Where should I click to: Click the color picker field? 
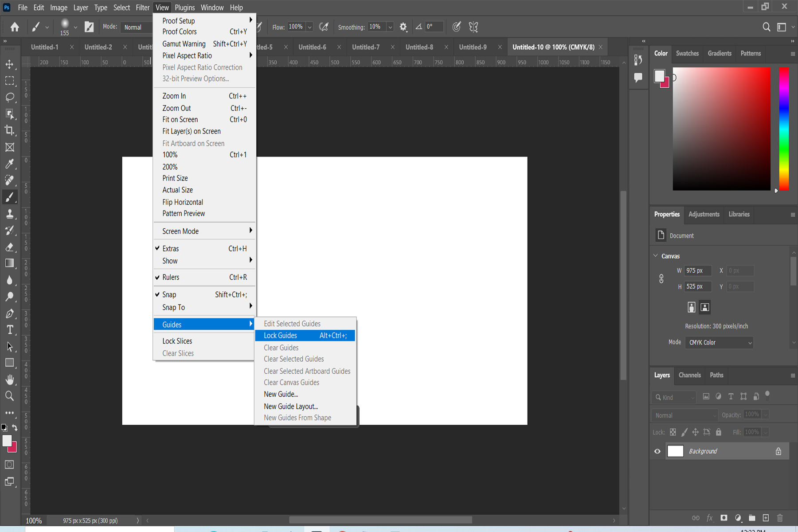pos(721,129)
